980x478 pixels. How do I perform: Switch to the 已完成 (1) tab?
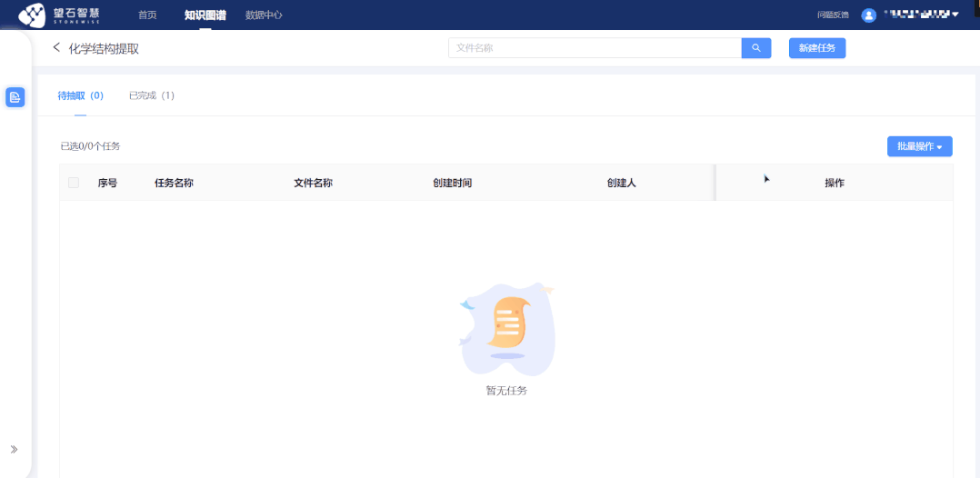(151, 95)
